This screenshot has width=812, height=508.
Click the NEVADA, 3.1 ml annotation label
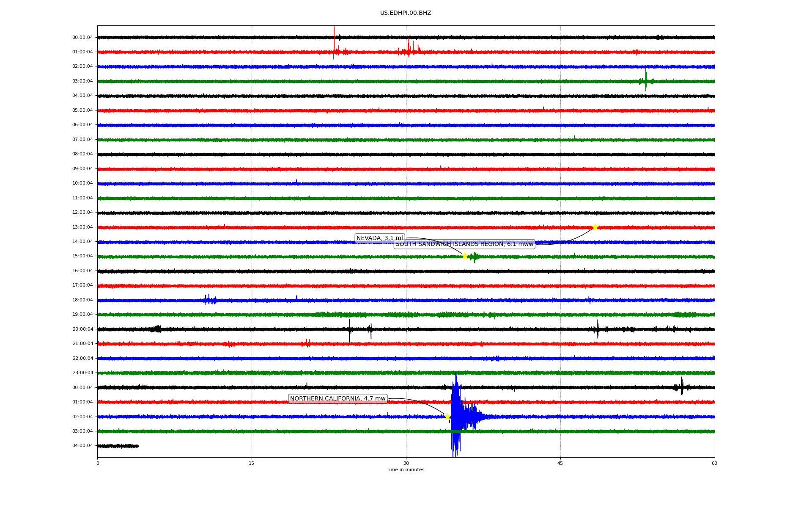point(380,238)
